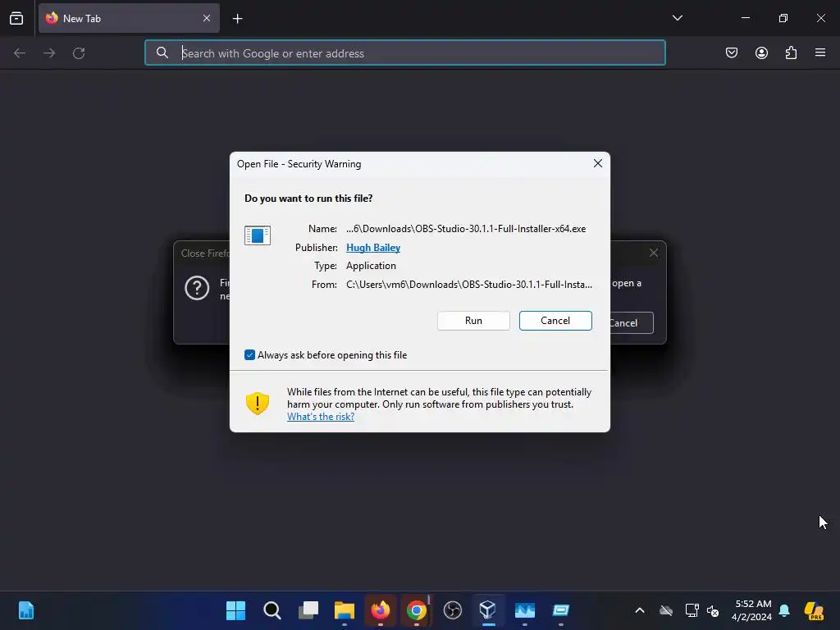Switch to Firefox in the taskbar
The width and height of the screenshot is (840, 630).
(381, 610)
